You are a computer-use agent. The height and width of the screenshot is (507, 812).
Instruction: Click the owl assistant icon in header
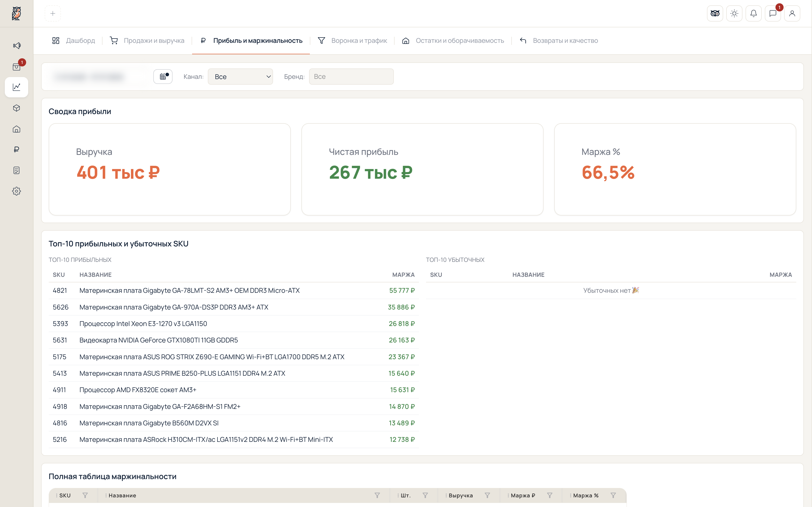(715, 13)
